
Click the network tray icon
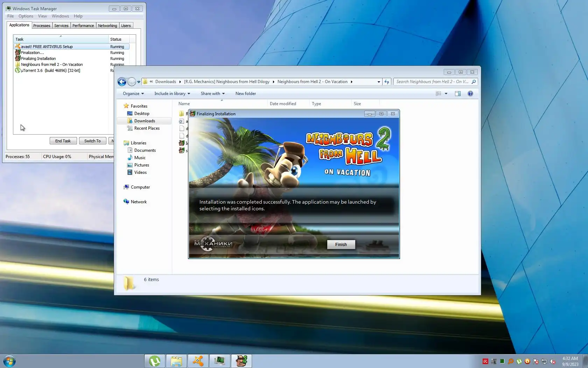544,361
